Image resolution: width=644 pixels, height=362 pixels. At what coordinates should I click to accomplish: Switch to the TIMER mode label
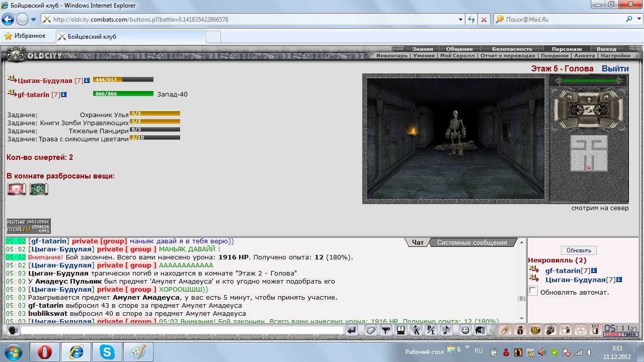point(629,334)
